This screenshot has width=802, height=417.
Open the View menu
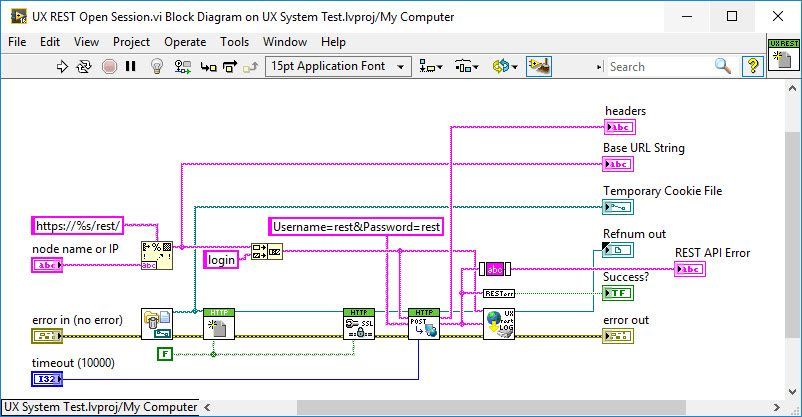(86, 42)
